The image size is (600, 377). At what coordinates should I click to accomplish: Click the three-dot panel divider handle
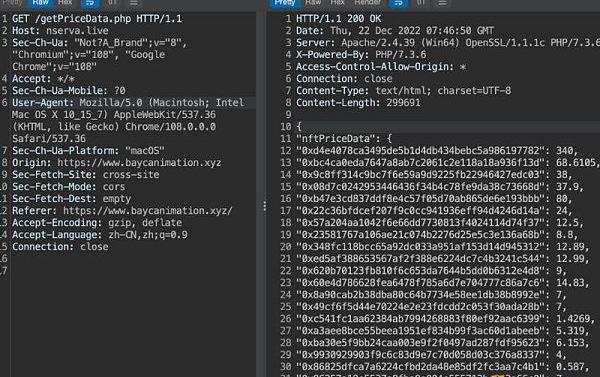pos(264,206)
